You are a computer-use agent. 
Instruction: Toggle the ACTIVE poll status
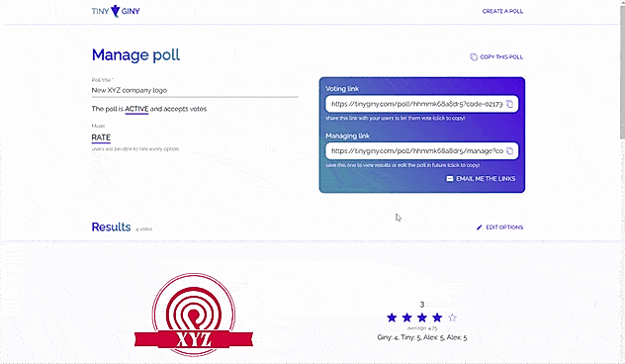[136, 109]
